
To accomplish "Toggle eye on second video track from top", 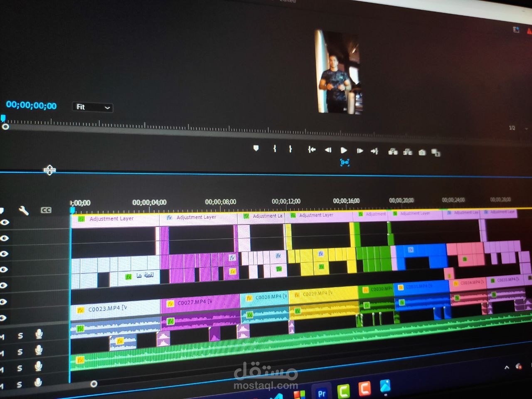I will click(x=4, y=238).
